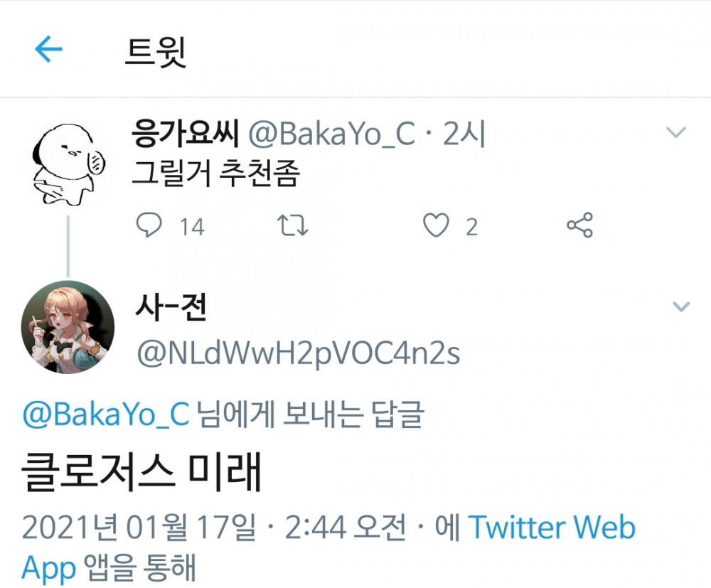Image resolution: width=711 pixels, height=588 pixels.
Task: Click the 2시 time stamp on the first tweet
Action: (x=464, y=134)
